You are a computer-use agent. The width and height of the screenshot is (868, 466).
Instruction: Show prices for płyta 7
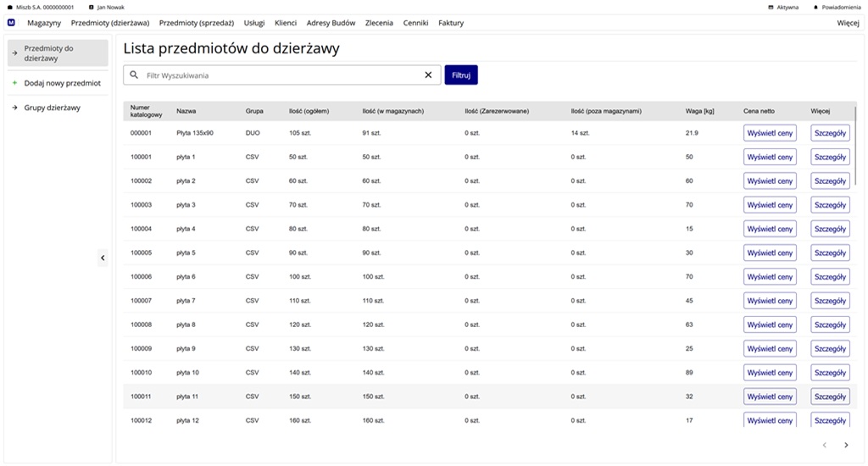coord(770,301)
